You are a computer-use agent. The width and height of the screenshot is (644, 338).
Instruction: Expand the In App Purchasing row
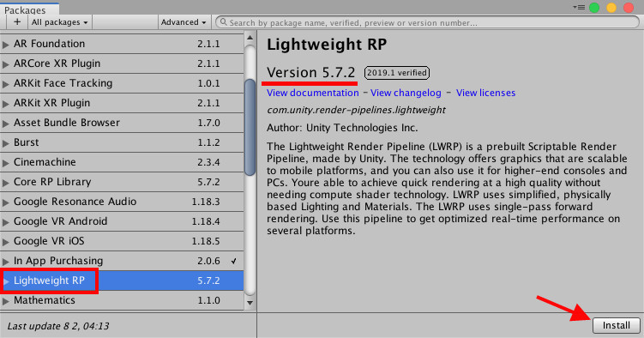[x=5, y=261]
